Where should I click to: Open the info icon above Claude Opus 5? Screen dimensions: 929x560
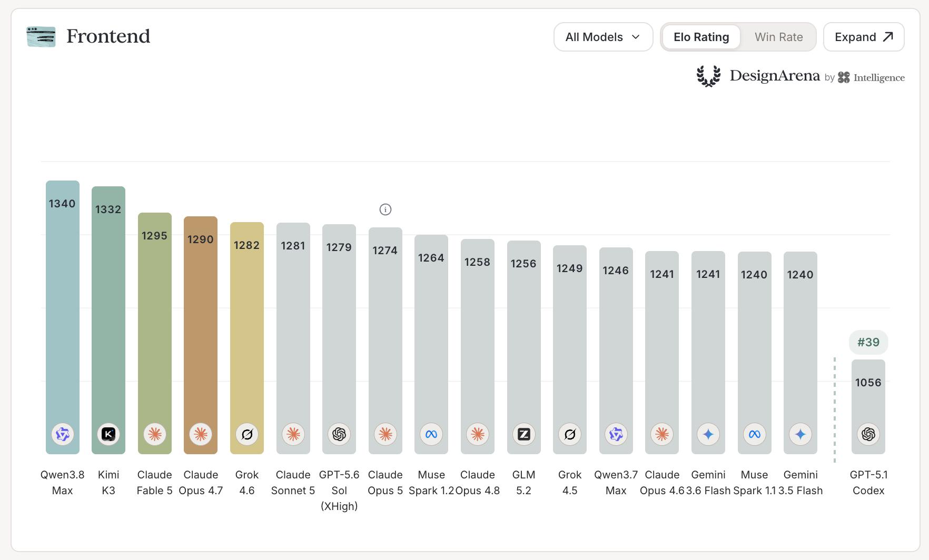click(386, 209)
